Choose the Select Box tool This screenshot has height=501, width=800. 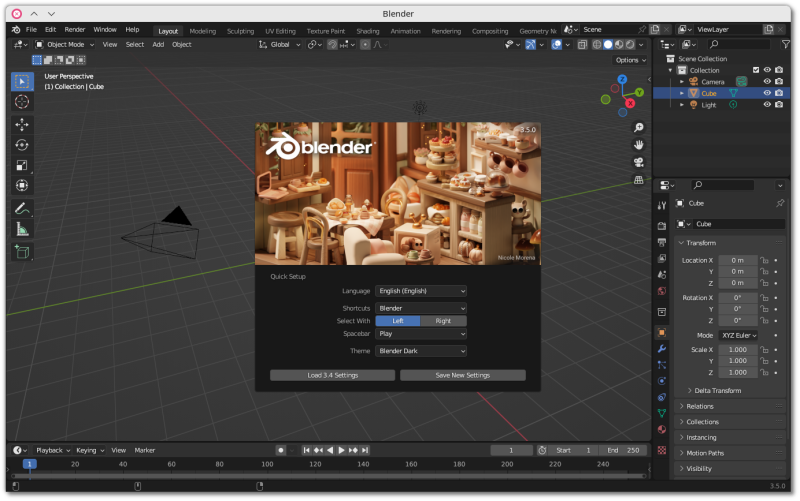click(x=22, y=82)
